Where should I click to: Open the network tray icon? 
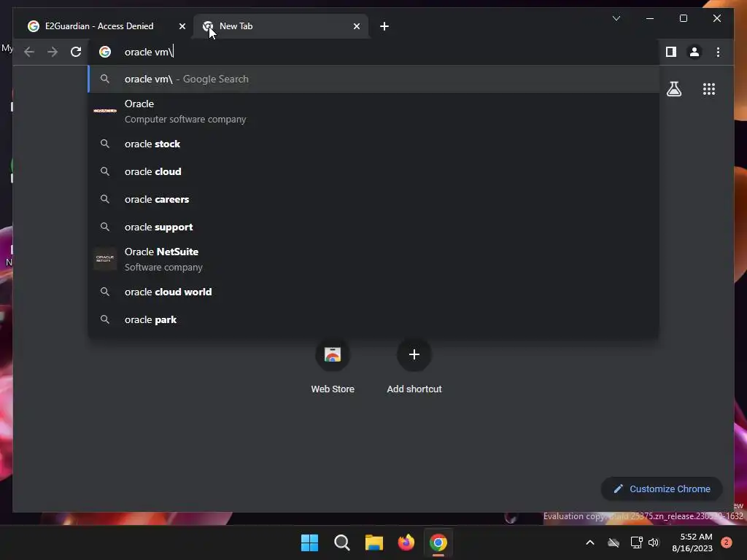pos(636,542)
